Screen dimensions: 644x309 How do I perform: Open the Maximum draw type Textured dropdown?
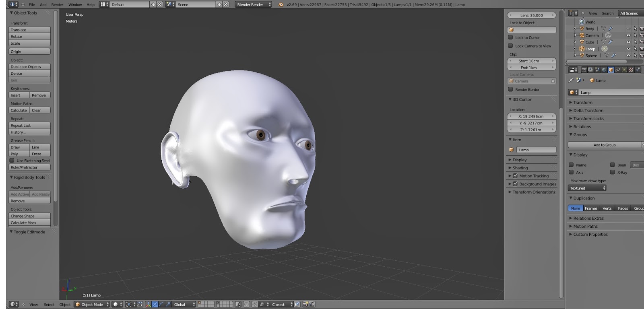click(x=587, y=188)
